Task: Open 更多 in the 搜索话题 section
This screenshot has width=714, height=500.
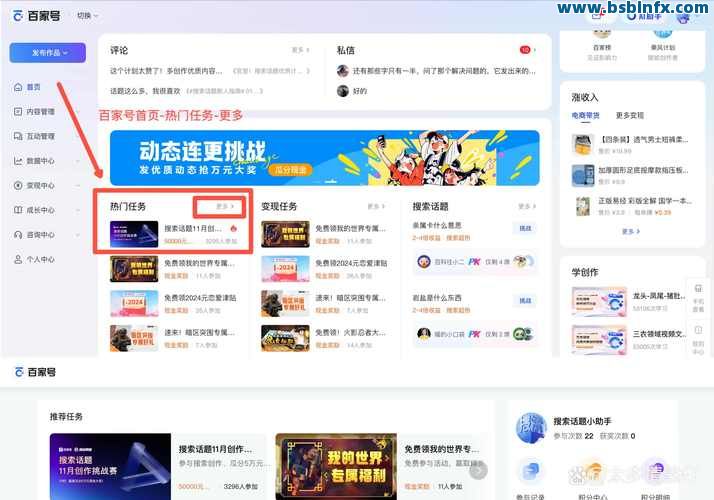Action: click(527, 207)
